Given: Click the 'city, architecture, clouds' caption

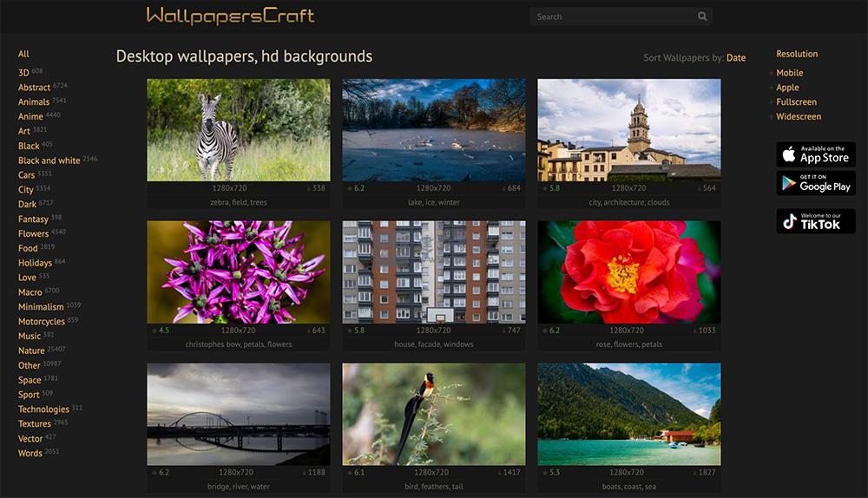Looking at the screenshot, I should [628, 202].
